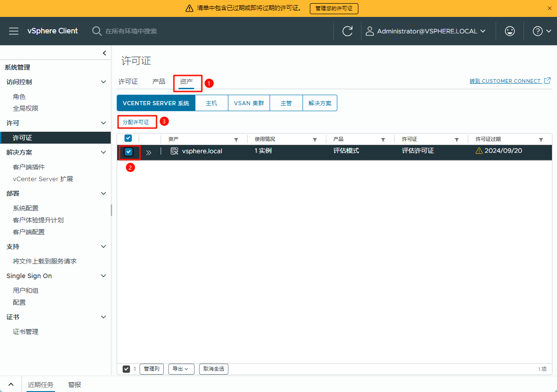Open the hamburger navigation menu
Viewport: 557px width, 392px height.
coord(14,31)
